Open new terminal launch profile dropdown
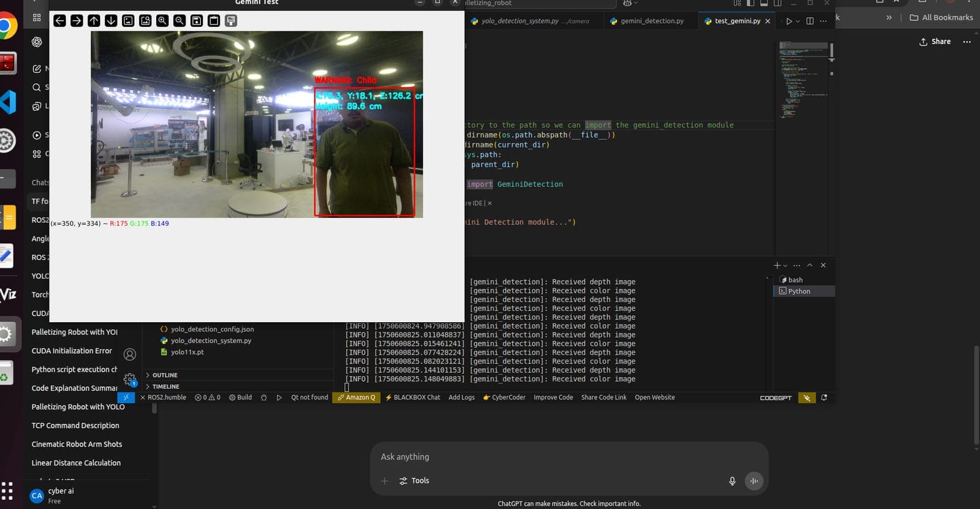 click(x=785, y=266)
